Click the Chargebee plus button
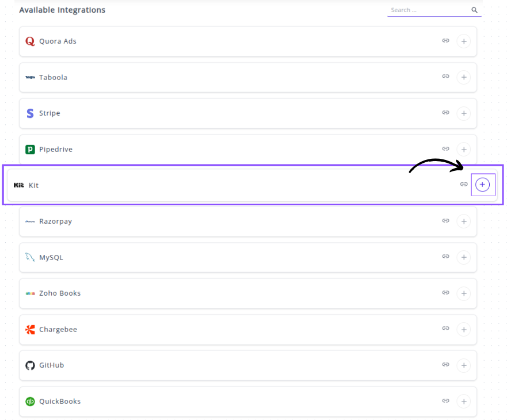Viewport: 507px width, 420px height. click(463, 330)
